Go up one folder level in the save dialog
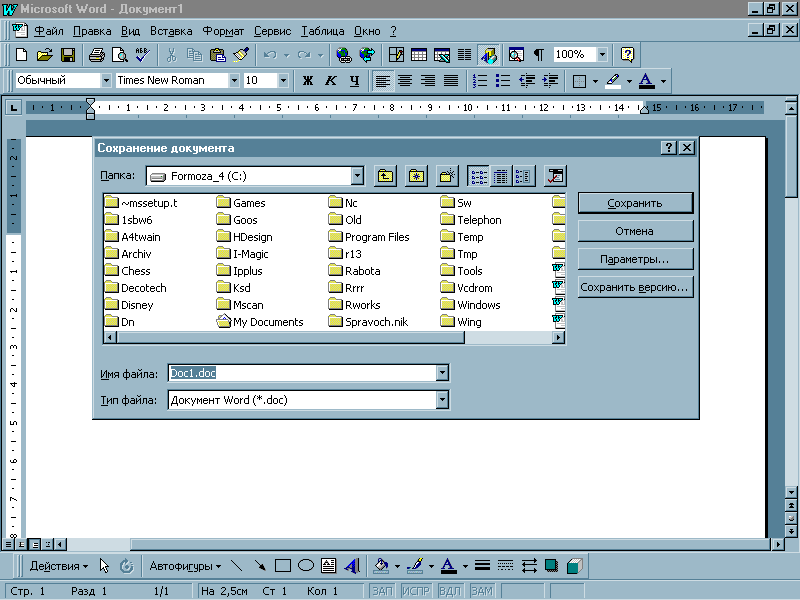This screenshot has width=800, height=600. coord(386,176)
